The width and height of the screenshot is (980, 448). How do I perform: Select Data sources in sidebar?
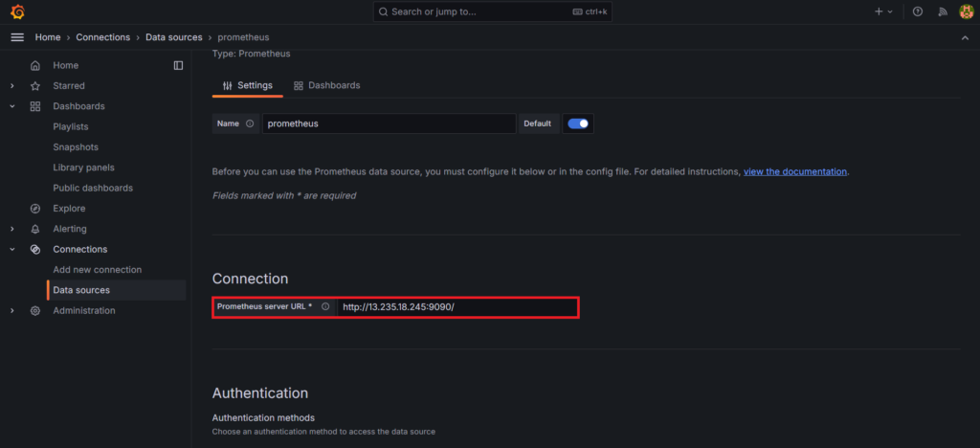click(117, 291)
